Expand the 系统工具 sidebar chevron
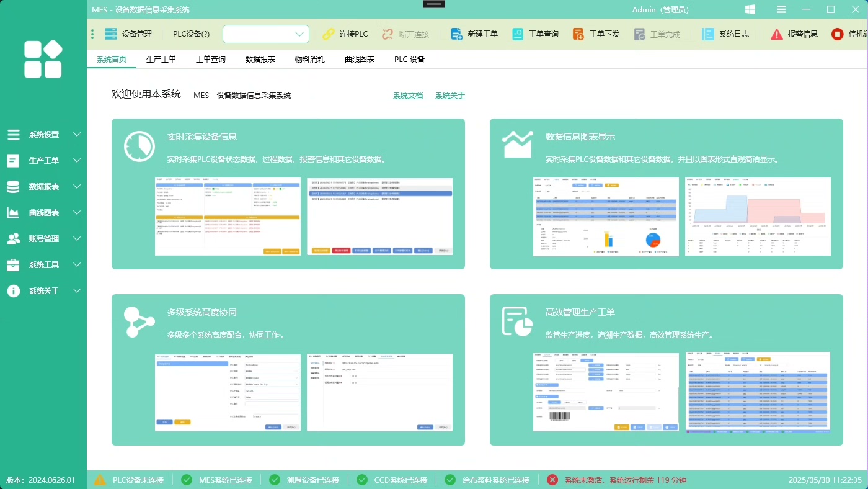The image size is (868, 489). click(77, 265)
